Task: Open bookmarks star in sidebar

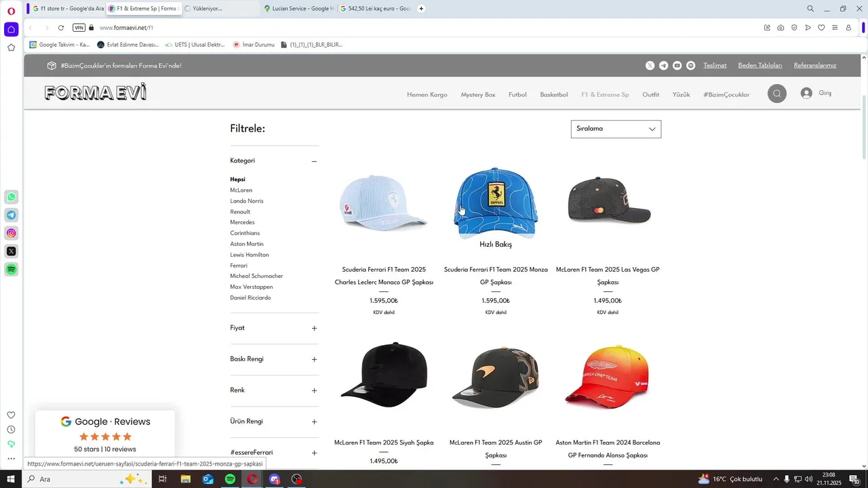Action: [12, 47]
